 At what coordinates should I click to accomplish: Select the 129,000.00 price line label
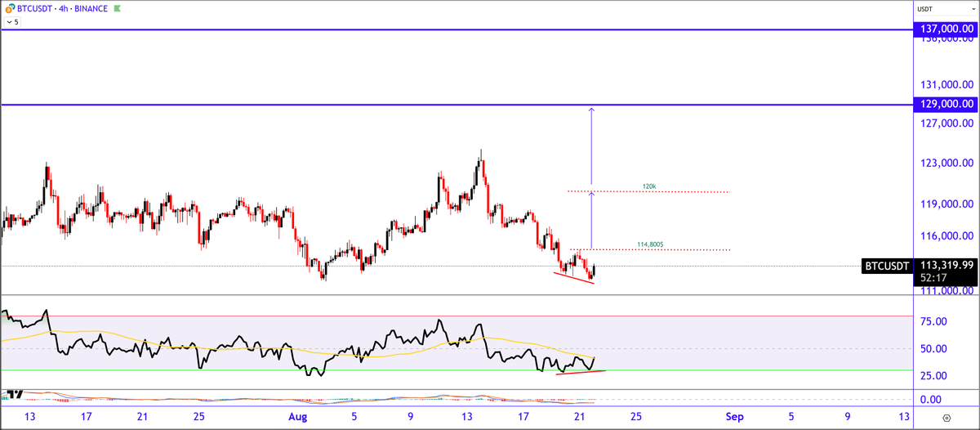(x=946, y=105)
